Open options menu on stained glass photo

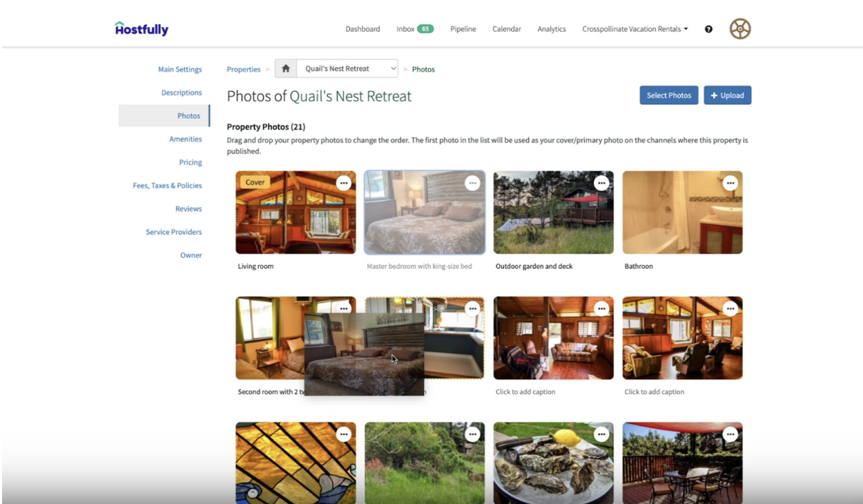pyautogui.click(x=344, y=434)
